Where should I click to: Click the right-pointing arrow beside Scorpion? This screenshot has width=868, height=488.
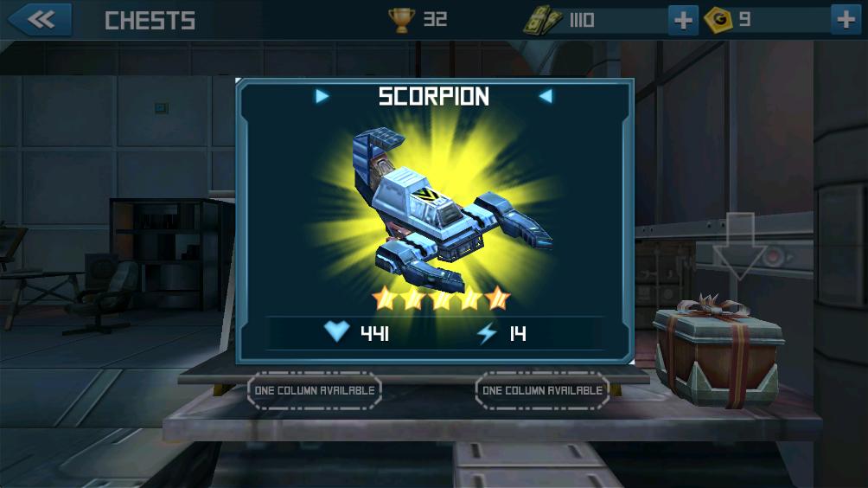[322, 96]
